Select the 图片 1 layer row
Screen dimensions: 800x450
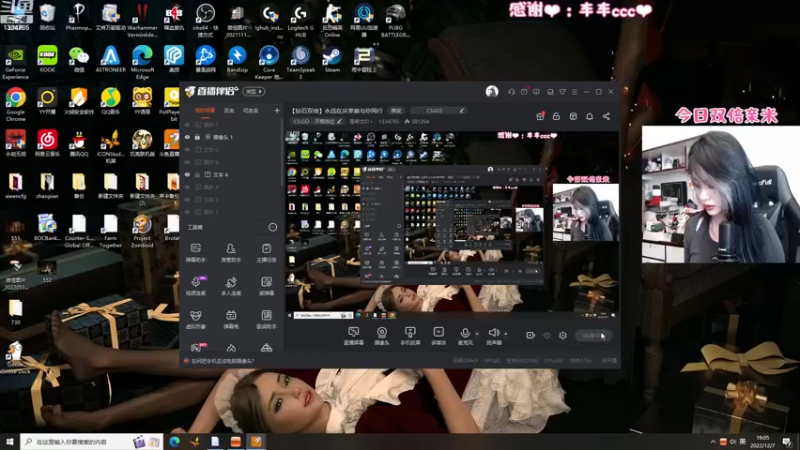pos(232,212)
